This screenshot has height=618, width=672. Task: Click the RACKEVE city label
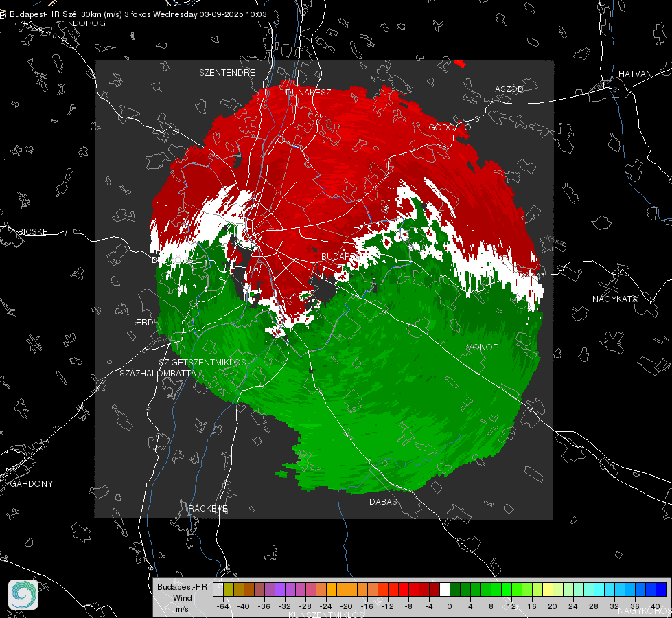(208, 509)
